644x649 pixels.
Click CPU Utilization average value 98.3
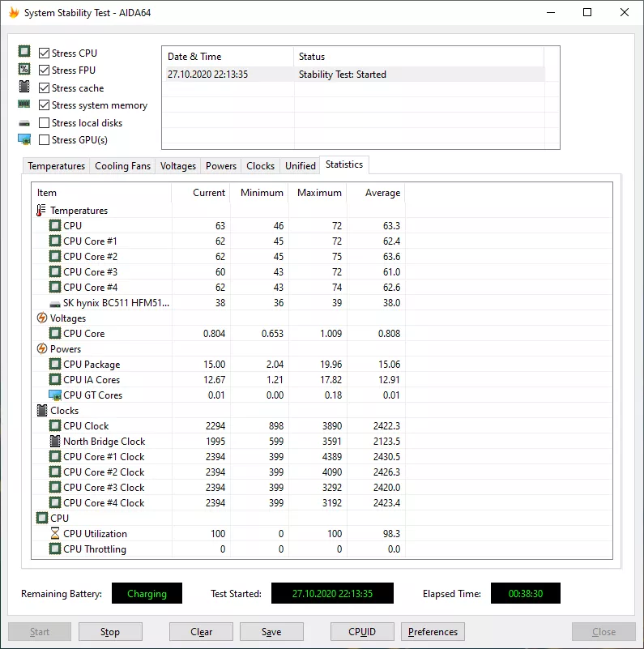pyautogui.click(x=391, y=533)
